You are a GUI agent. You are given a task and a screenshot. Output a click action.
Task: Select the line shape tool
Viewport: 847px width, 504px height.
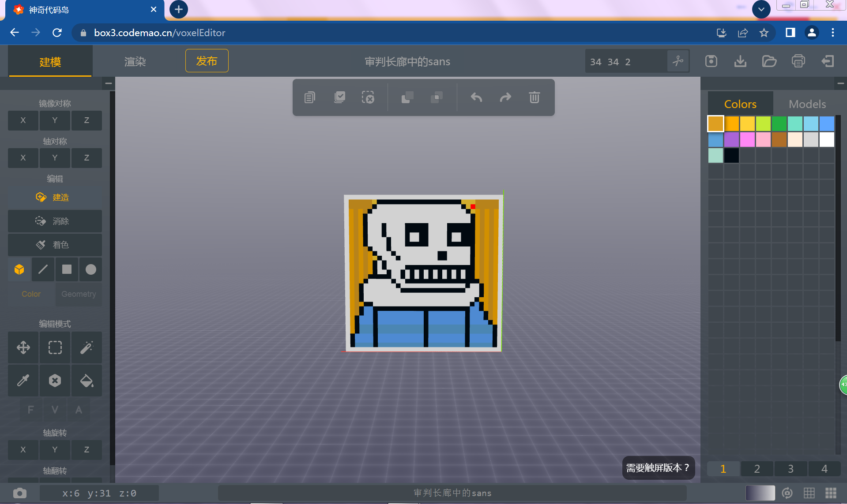[43, 269]
